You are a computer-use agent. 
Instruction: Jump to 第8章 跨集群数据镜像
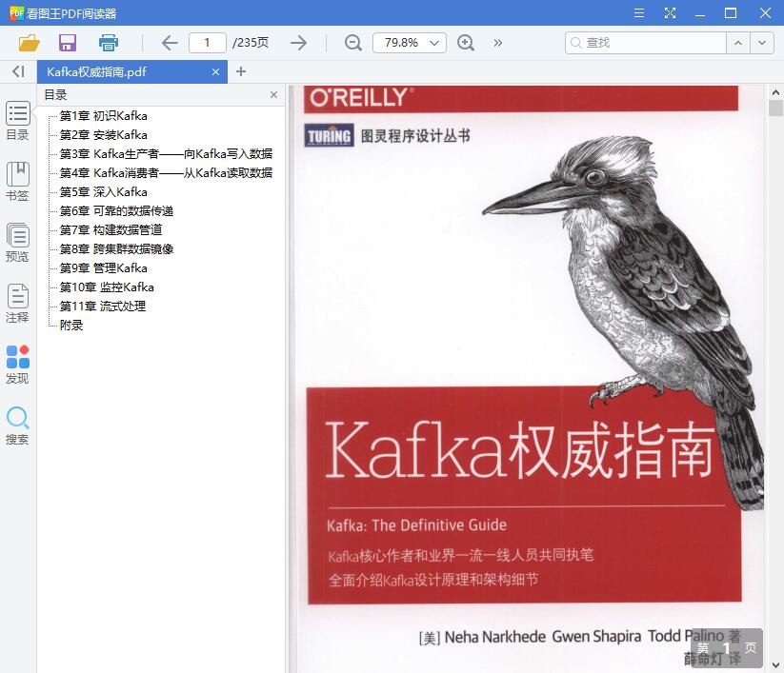click(116, 248)
